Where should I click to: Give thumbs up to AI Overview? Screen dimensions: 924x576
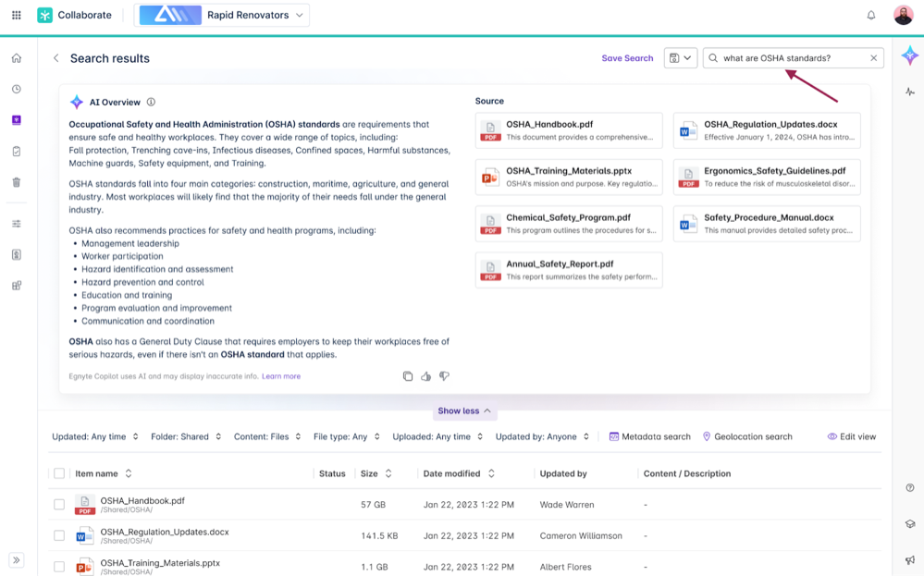[426, 376]
